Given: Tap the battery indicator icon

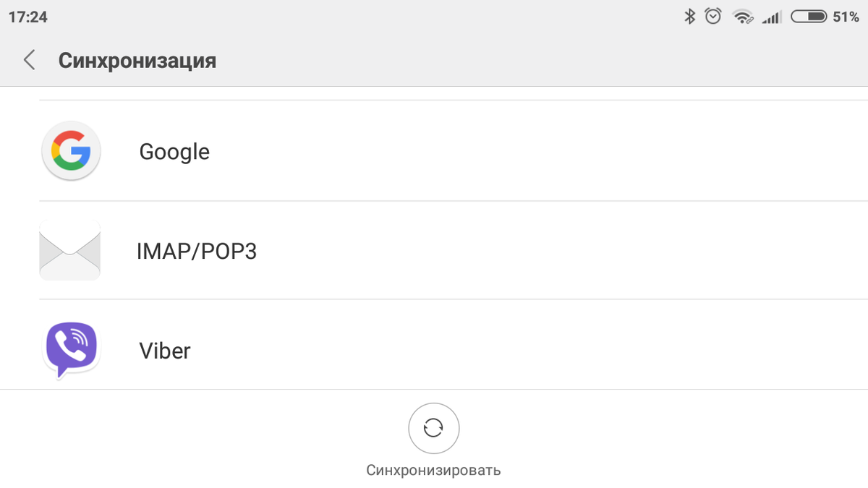Looking at the screenshot, I should tap(809, 16).
